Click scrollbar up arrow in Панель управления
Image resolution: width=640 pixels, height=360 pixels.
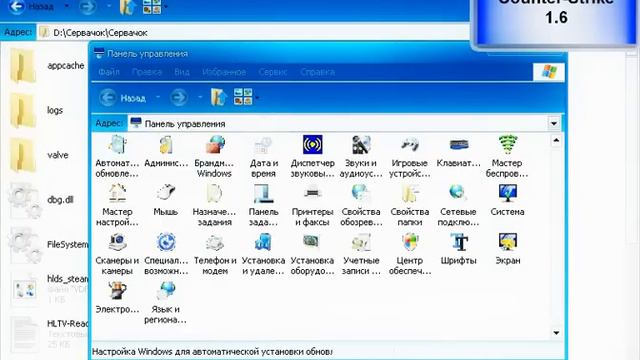tap(556, 141)
